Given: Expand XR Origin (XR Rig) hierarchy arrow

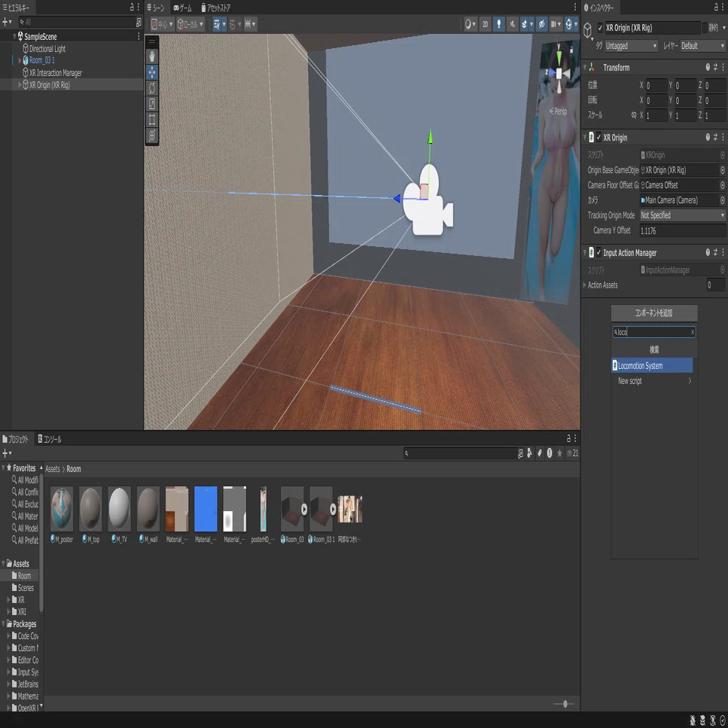Looking at the screenshot, I should [20, 85].
